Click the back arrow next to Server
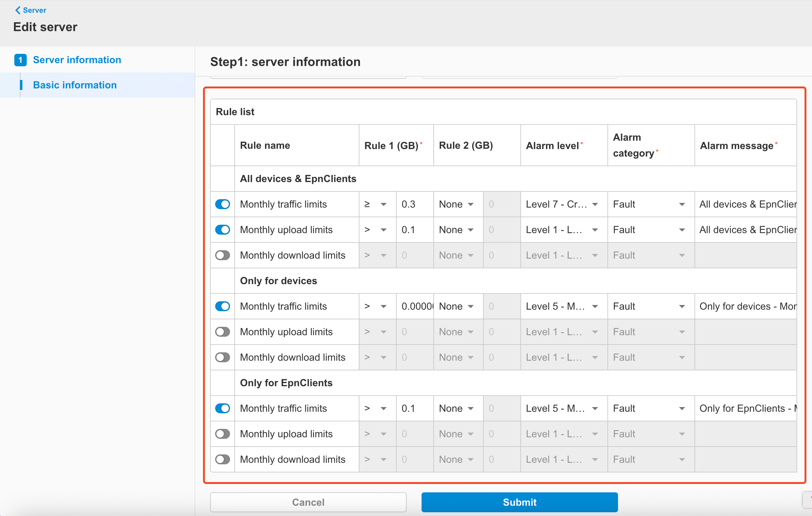The height and width of the screenshot is (516, 812). [x=18, y=10]
